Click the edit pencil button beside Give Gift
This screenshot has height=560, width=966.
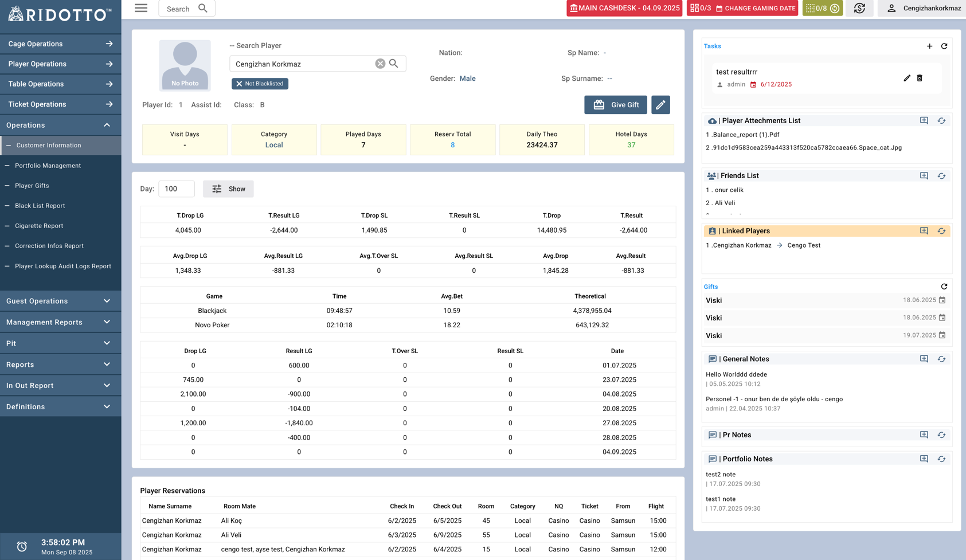[660, 105]
